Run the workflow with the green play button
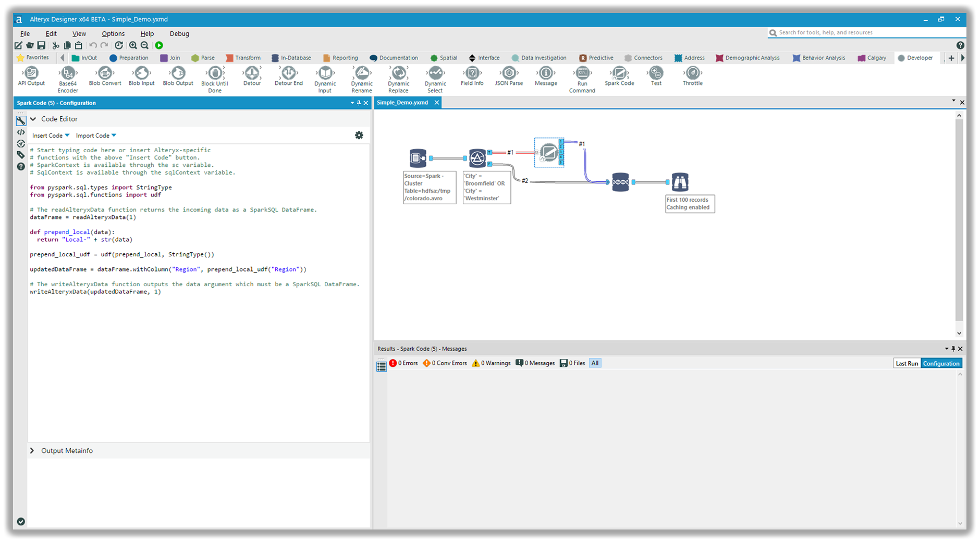The height and width of the screenshot is (542, 980). click(159, 45)
